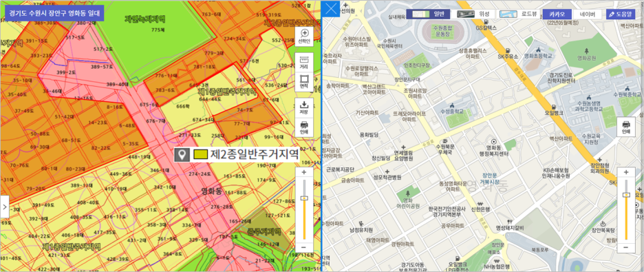Zoom out on the zoning map
This screenshot has width=644, height=272.
click(304, 247)
